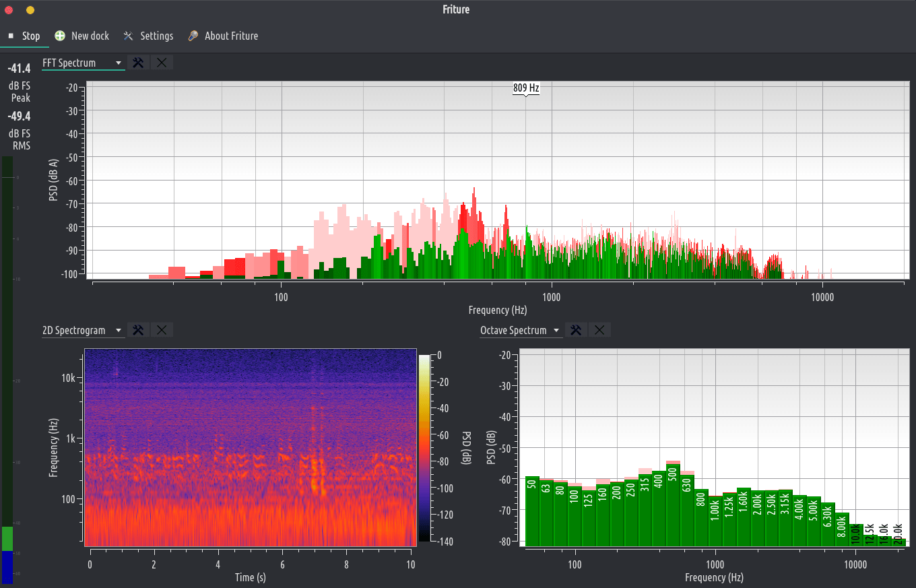Click the 4.00k octave band bar
Screen dimensions: 916x588
[799, 521]
